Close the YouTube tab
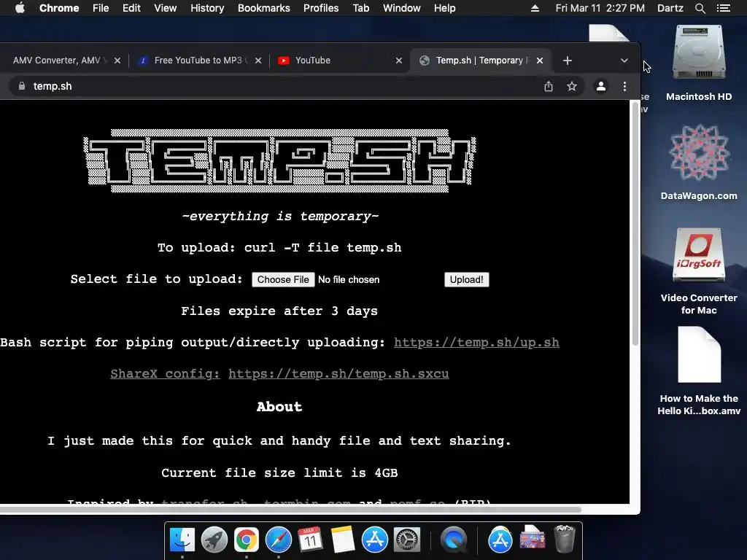 pyautogui.click(x=399, y=61)
